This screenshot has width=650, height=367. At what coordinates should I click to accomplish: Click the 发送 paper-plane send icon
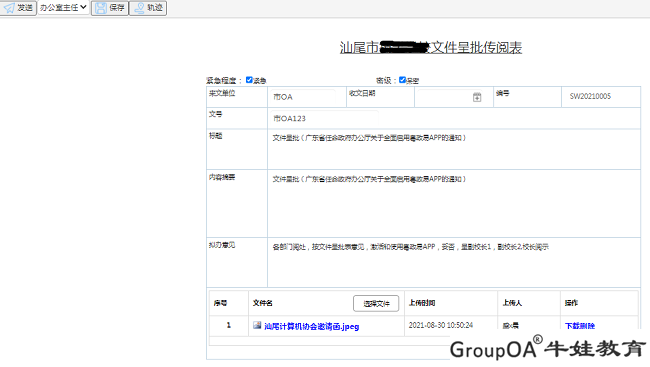click(9, 8)
